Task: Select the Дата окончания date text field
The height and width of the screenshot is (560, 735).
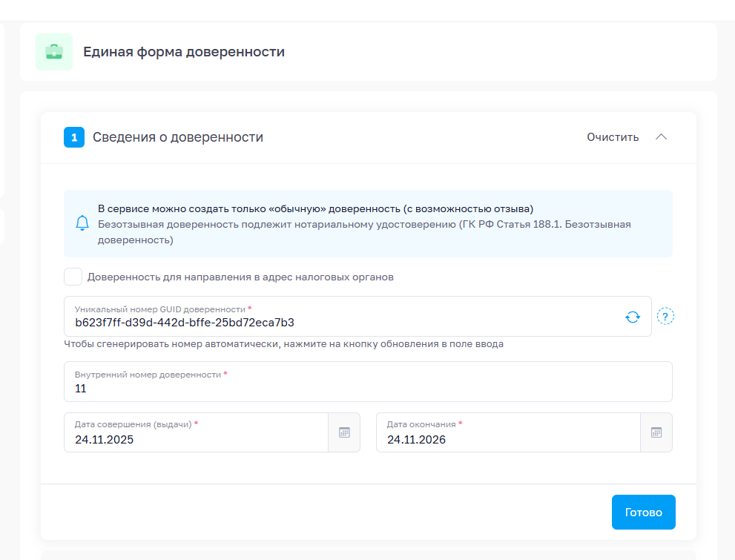Action: [x=508, y=438]
